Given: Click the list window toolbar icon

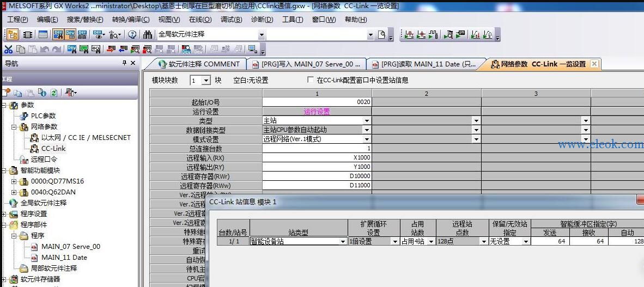Looking at the screenshot, I should (x=42, y=34).
